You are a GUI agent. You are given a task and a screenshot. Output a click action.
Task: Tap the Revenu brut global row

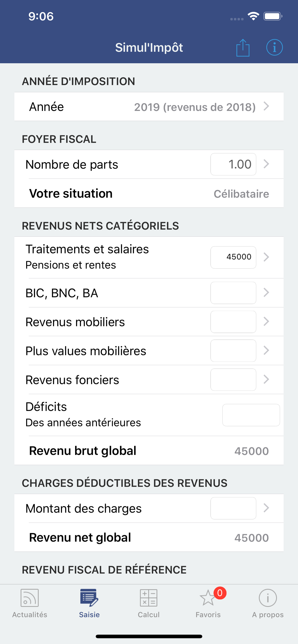149,451
